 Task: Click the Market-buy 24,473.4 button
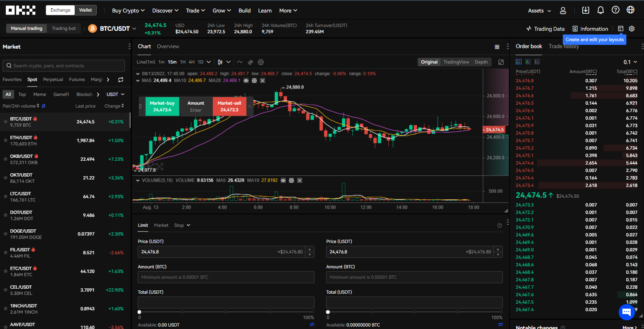162,106
